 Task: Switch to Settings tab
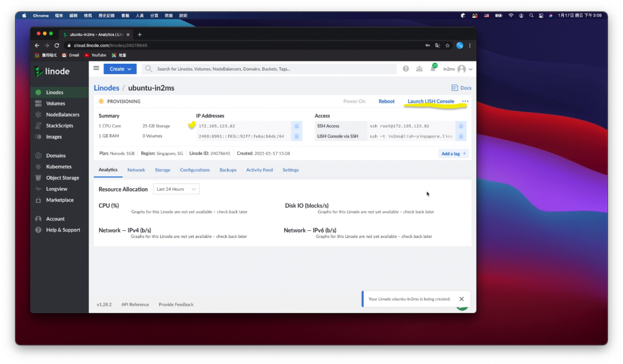tap(291, 170)
